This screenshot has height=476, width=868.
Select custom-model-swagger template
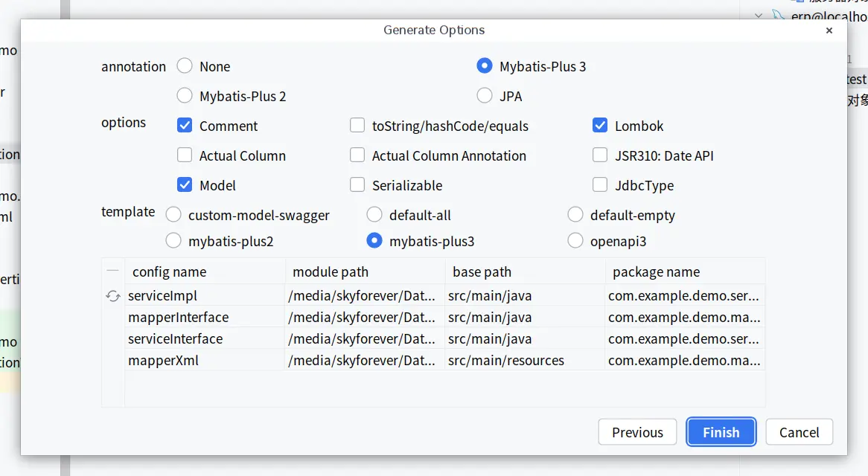click(x=173, y=214)
